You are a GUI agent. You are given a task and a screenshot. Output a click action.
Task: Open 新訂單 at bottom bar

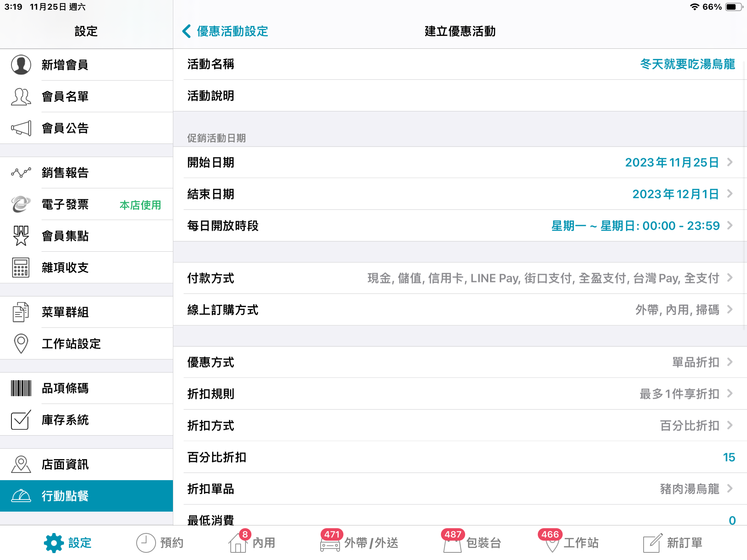click(x=673, y=543)
